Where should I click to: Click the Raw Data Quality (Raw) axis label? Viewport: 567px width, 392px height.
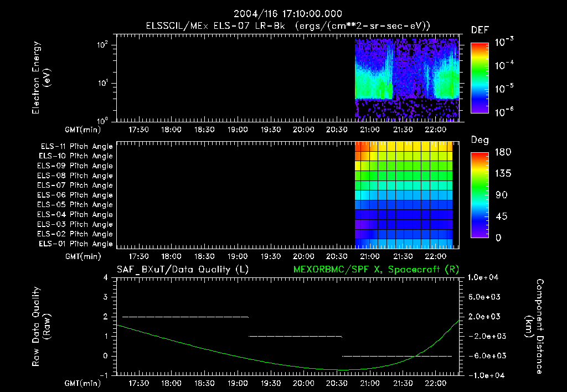click(41, 327)
